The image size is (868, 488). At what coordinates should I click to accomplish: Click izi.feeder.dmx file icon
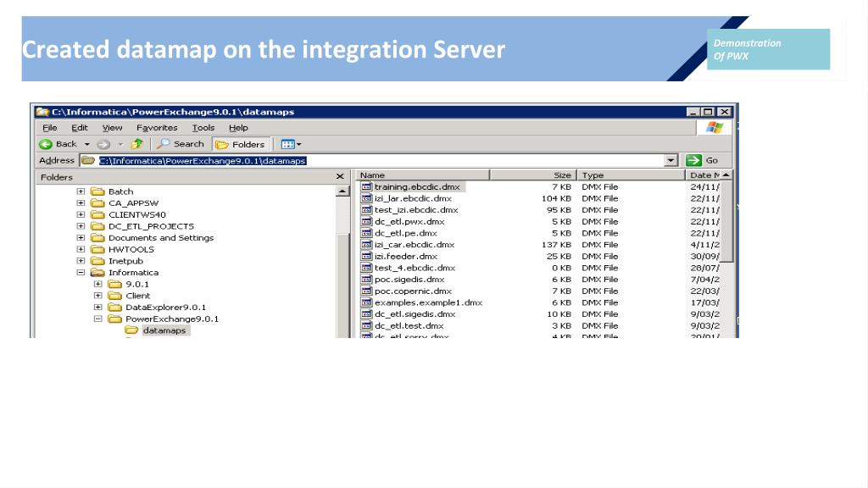pyautogui.click(x=366, y=256)
